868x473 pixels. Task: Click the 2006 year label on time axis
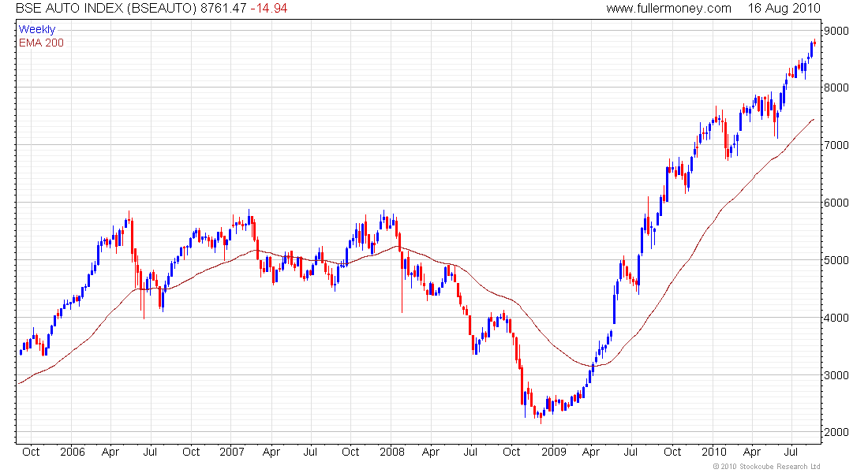[73, 452]
